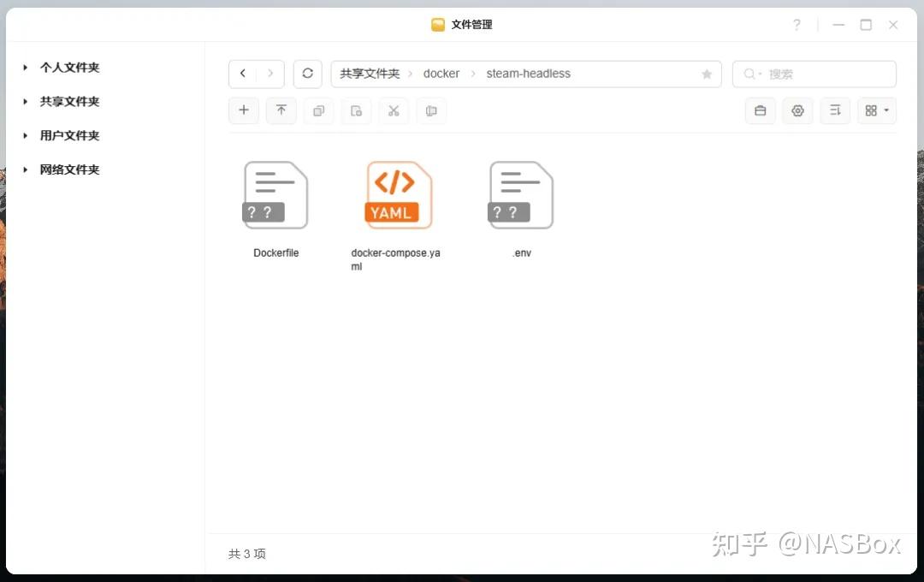Open the sort order icon
Viewport: 924px width, 582px height.
[x=835, y=110]
